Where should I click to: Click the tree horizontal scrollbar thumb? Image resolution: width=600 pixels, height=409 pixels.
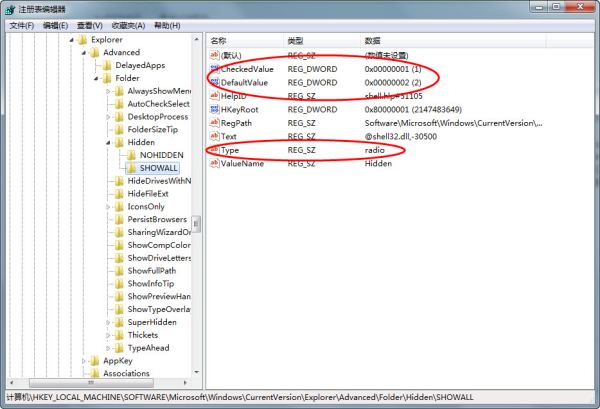pyautogui.click(x=91, y=382)
